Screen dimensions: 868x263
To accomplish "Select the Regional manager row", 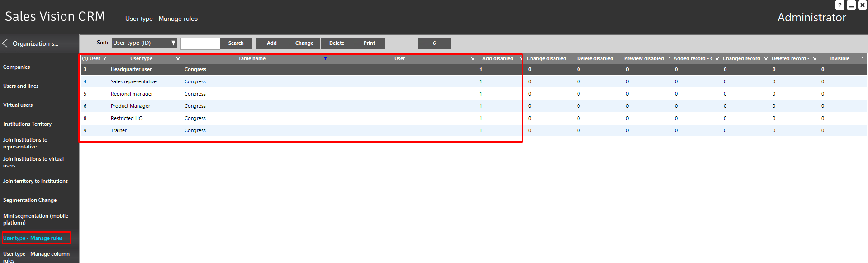I will tap(132, 94).
